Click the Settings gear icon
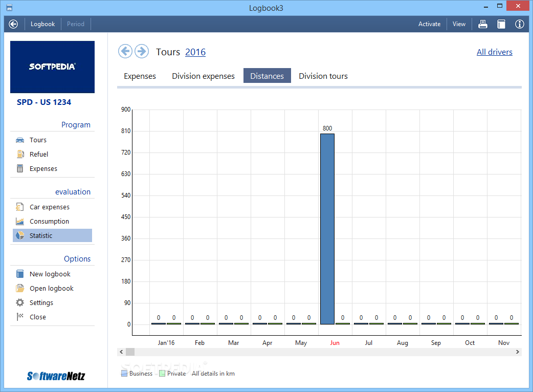Viewport: 533px width, 392px height. pyautogui.click(x=20, y=302)
